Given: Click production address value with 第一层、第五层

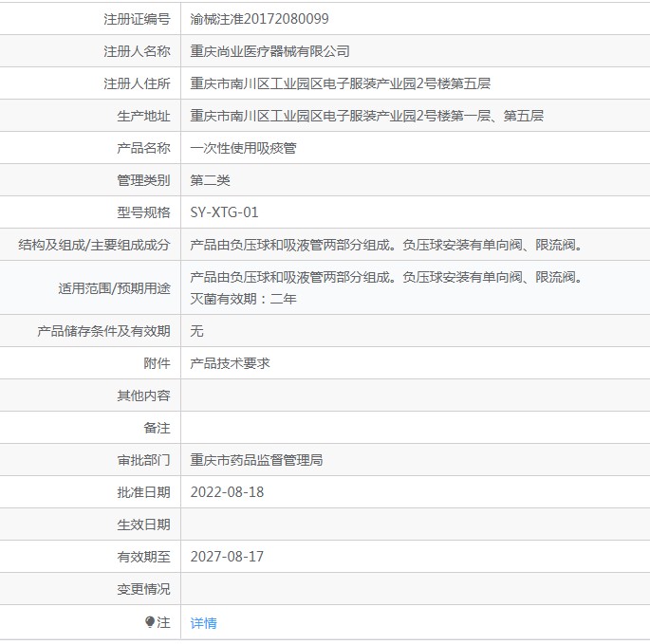Looking at the screenshot, I should (x=366, y=116).
